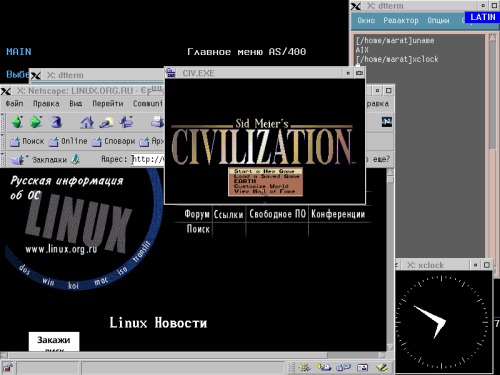Click the Netscape Search flashlight icon
The height and width of the screenshot is (375, 500).
pyautogui.click(x=106, y=122)
